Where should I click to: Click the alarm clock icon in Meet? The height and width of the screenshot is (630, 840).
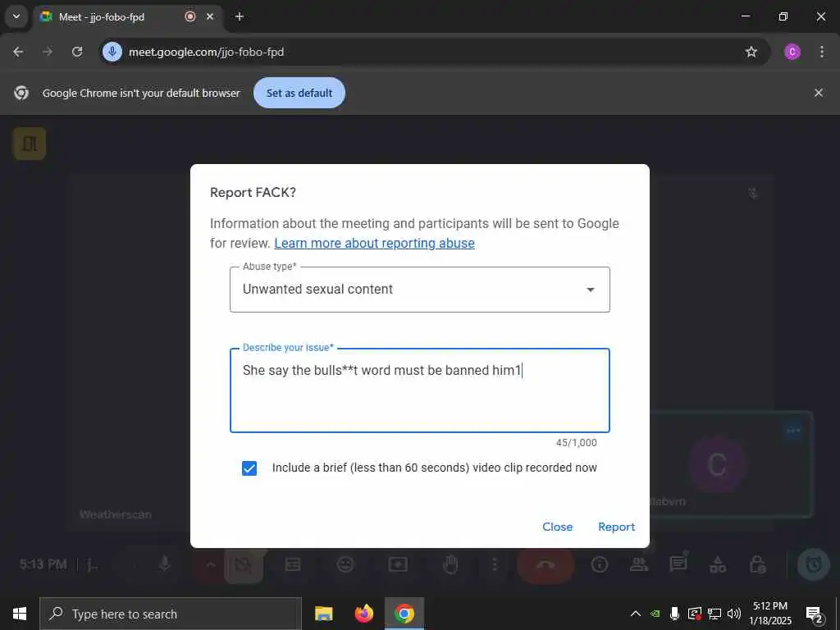pos(813,564)
